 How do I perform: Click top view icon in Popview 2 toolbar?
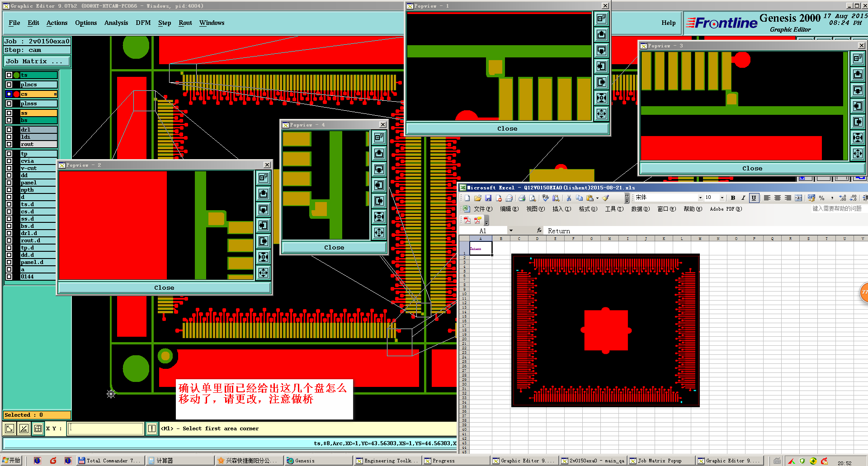pos(263,178)
